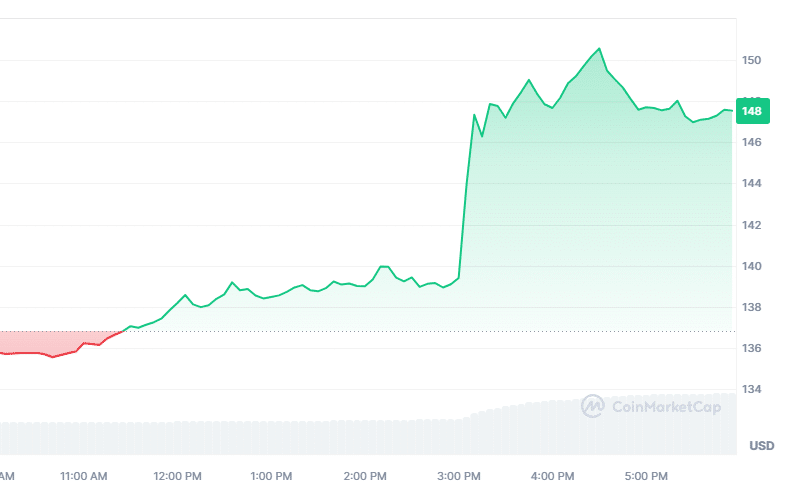Image resolution: width=790 pixels, height=504 pixels.
Task: Click the 140 price axis label
Action: [752, 267]
